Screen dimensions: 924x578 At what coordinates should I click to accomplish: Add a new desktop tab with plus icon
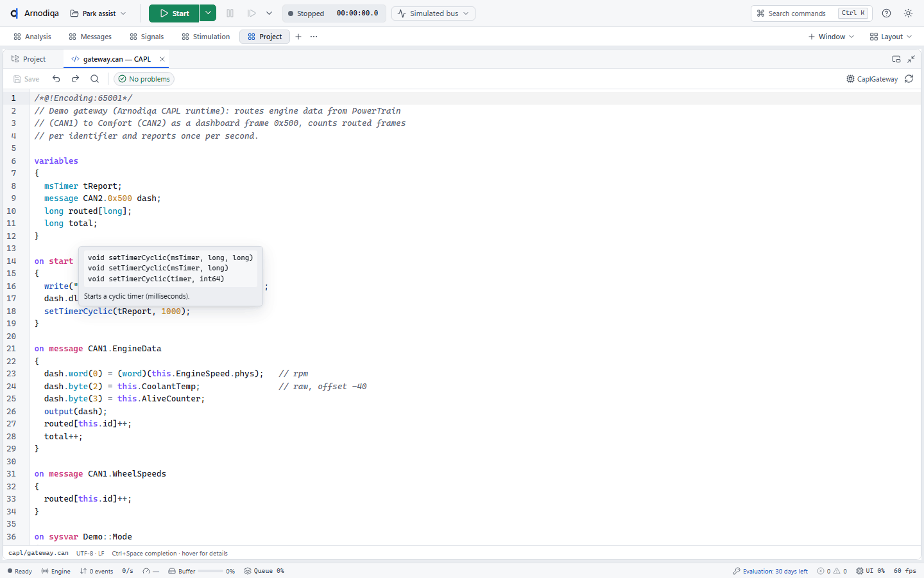(x=298, y=37)
